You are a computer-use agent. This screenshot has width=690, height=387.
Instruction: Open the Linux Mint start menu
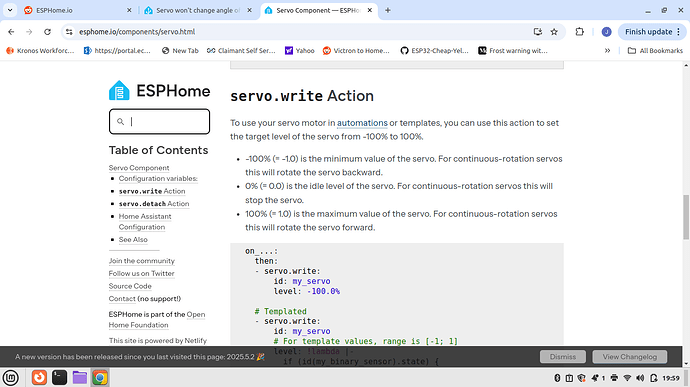pyautogui.click(x=11, y=377)
